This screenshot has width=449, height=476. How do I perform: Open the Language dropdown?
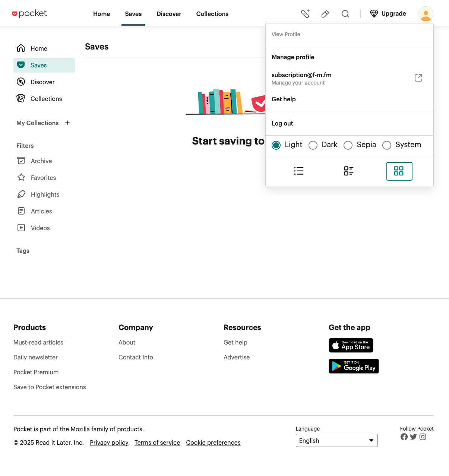[337, 441]
